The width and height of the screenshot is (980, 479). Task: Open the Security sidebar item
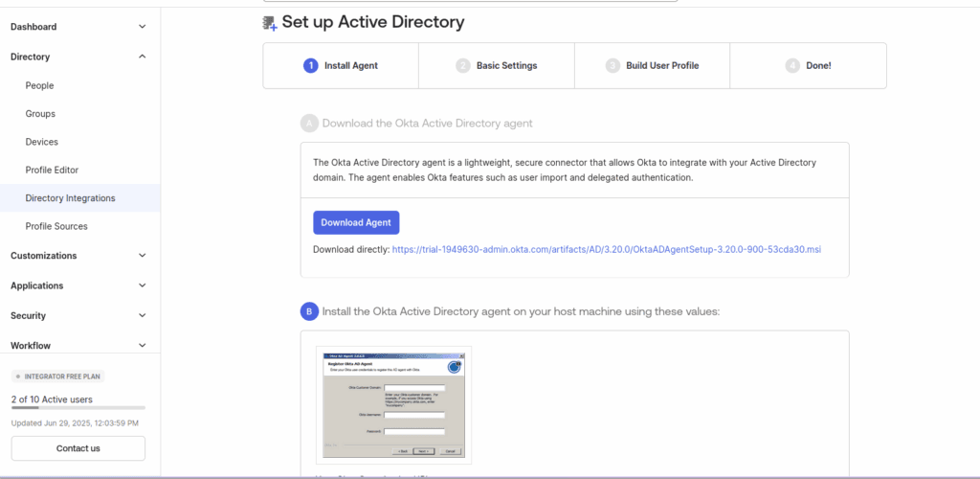pos(28,316)
